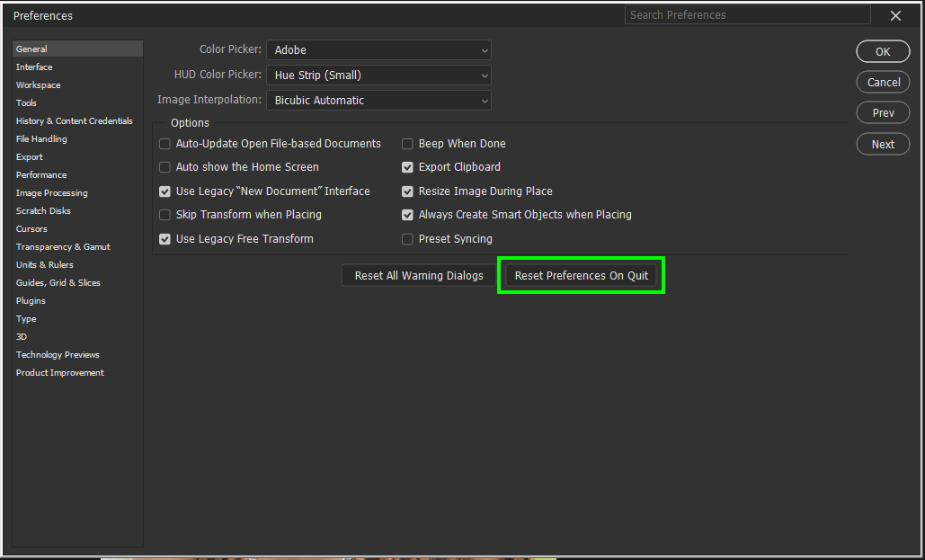
Task: Select the Type preferences section
Action: coord(25,318)
